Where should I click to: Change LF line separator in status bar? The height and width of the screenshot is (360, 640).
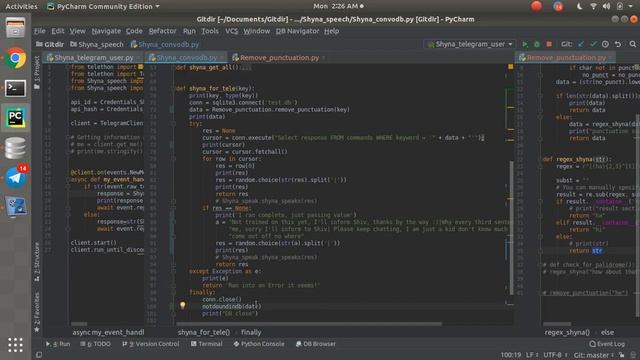click(x=532, y=355)
